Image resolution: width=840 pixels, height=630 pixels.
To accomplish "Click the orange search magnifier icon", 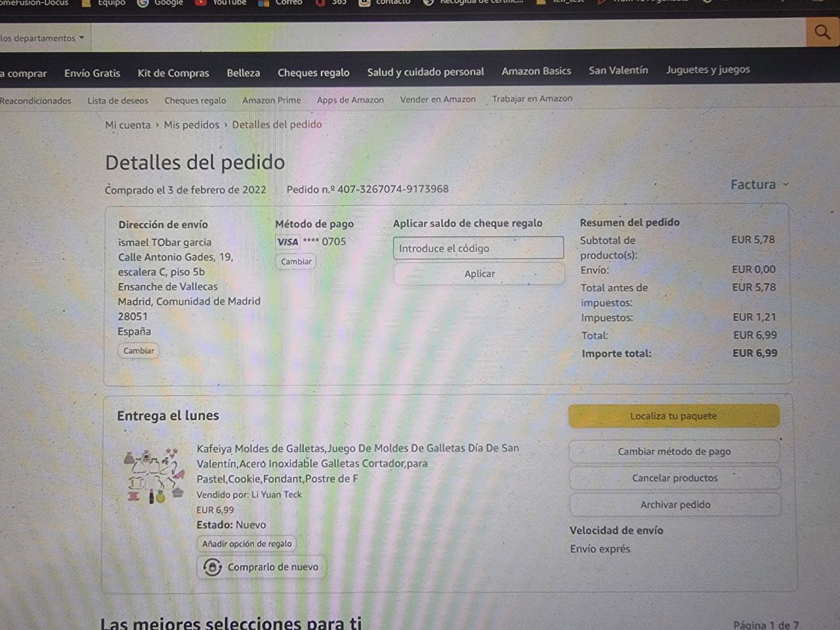I will pos(822,32).
